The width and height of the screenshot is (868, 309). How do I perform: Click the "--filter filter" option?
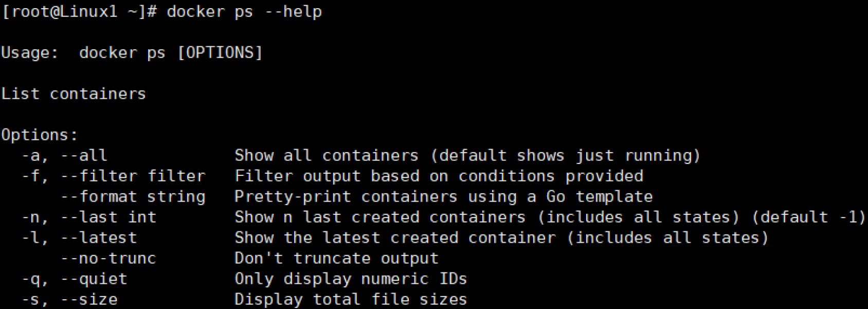[133, 176]
